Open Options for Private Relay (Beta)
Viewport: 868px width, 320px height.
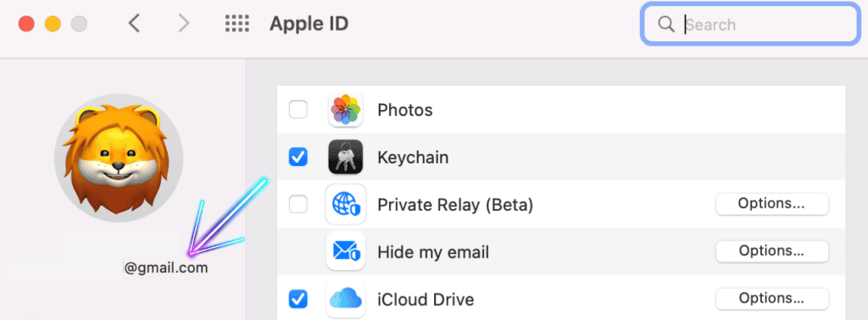tap(771, 204)
